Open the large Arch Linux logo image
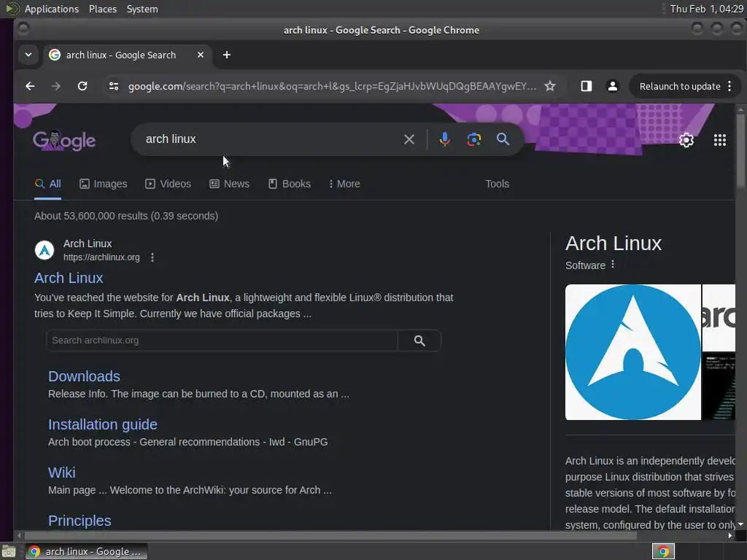747x560 pixels. (x=632, y=352)
